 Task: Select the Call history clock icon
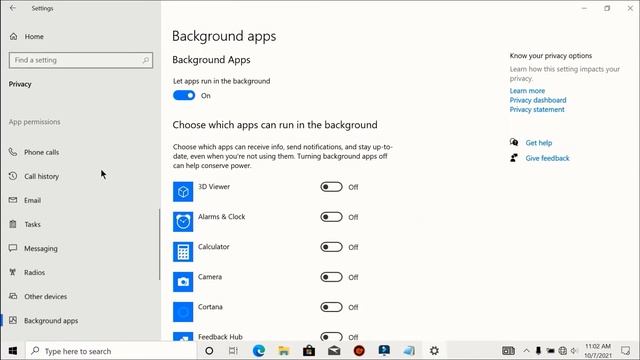13,176
